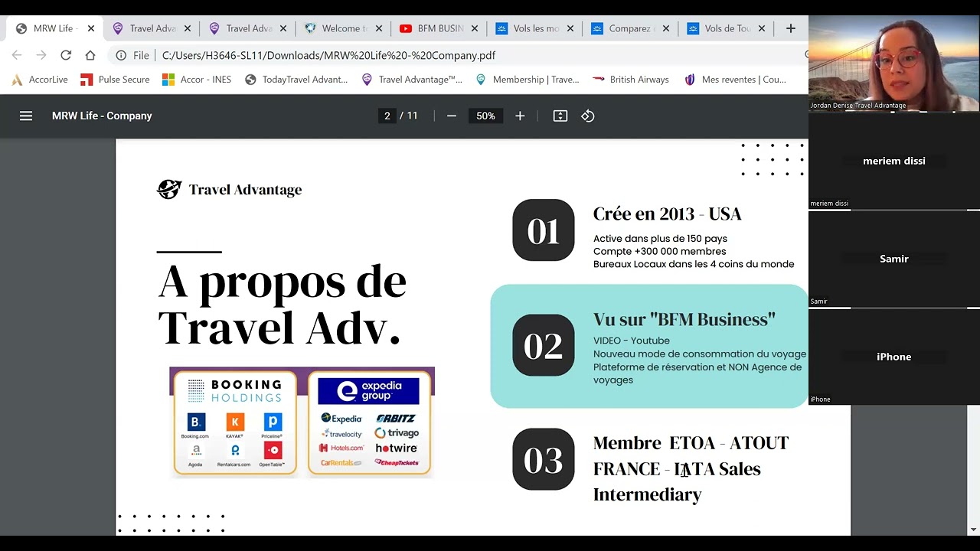Open the TodayTravel Advant... bookmark
This screenshot has height=551, width=980.
(296, 80)
